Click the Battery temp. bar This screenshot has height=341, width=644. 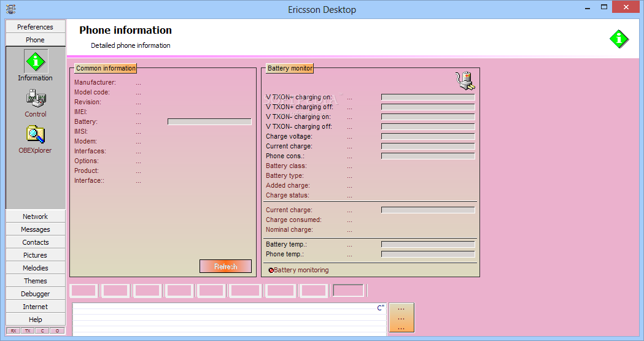click(428, 244)
